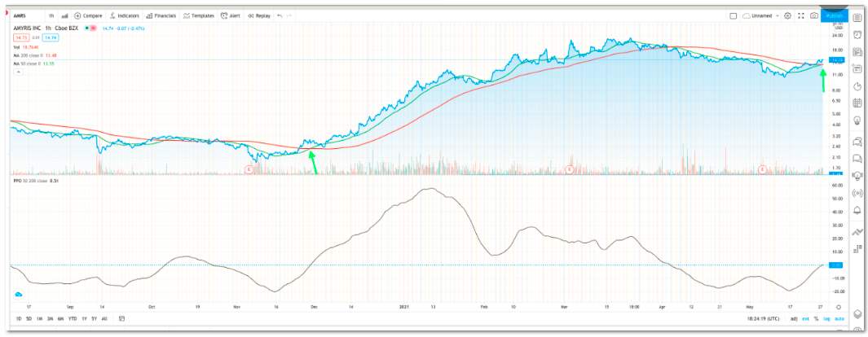Click the AMRS symbol search field
Image resolution: width=868 pixels, height=337 pixels.
(x=22, y=15)
